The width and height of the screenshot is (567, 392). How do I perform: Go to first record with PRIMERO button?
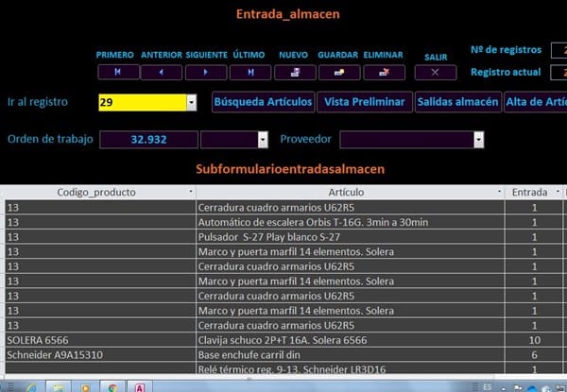118,72
